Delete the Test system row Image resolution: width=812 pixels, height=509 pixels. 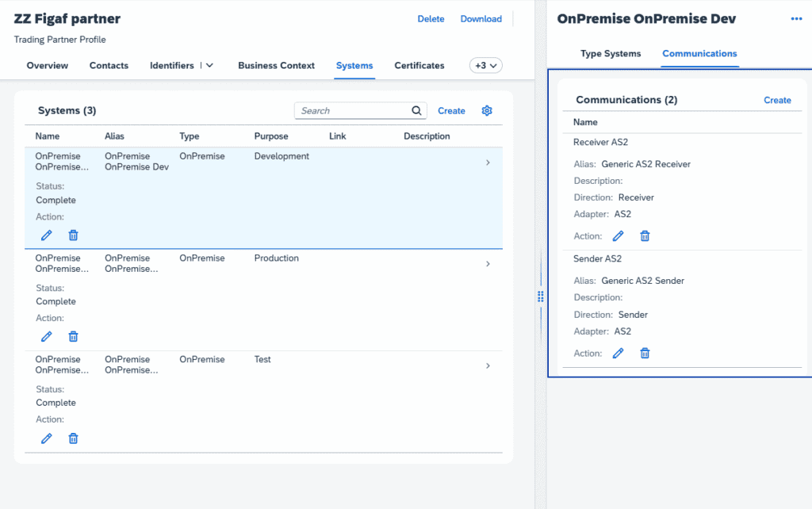tap(73, 438)
